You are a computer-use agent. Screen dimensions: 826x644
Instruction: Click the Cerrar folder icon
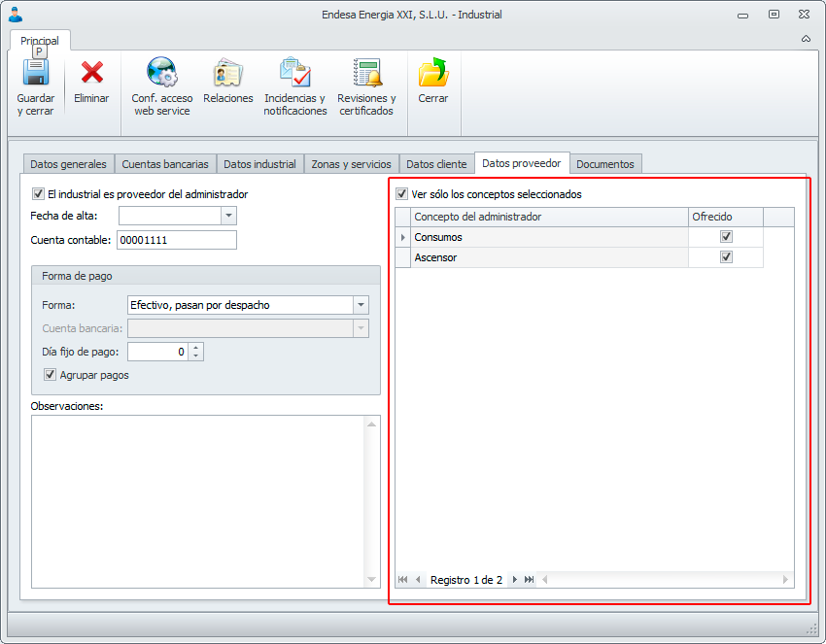pos(433,74)
